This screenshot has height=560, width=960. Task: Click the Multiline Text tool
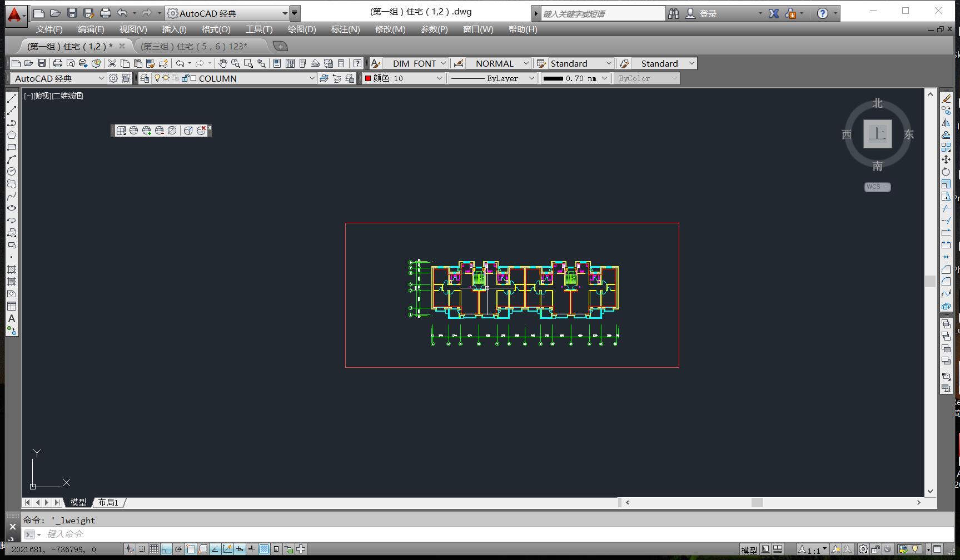pos(12,319)
